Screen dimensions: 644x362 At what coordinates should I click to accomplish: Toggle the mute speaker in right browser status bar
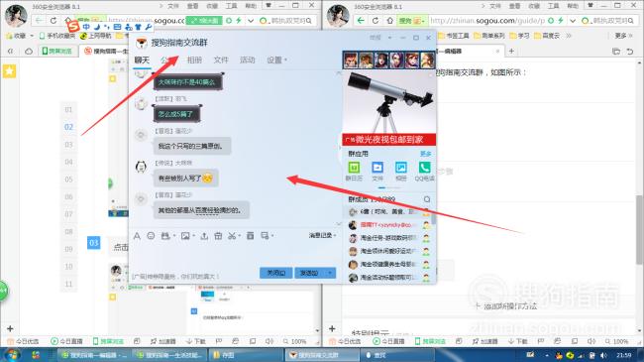(591, 341)
